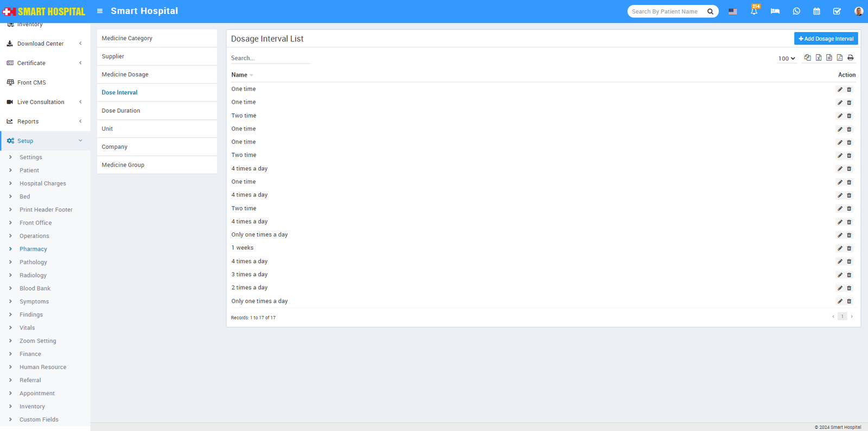Print the dosage interval list

point(850,58)
